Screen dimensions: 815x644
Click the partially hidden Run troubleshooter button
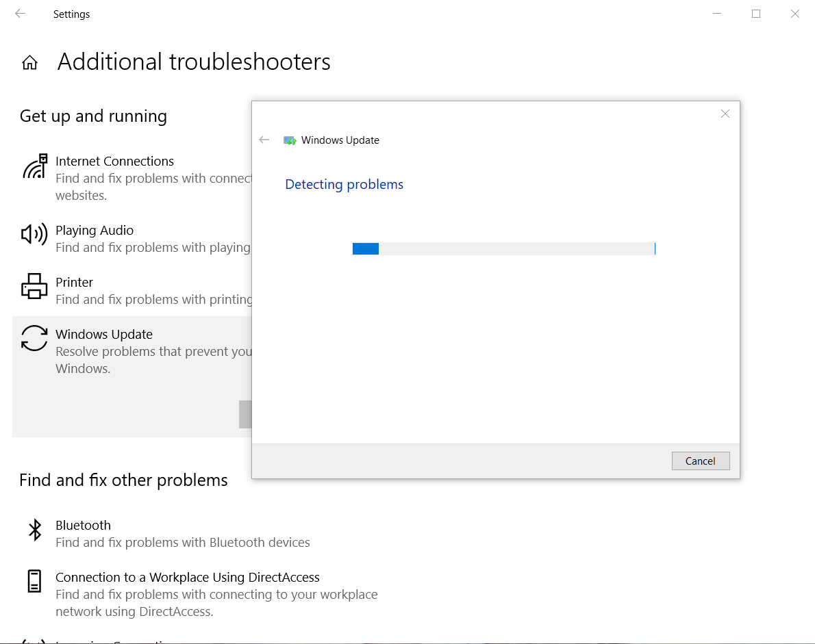[x=245, y=415]
